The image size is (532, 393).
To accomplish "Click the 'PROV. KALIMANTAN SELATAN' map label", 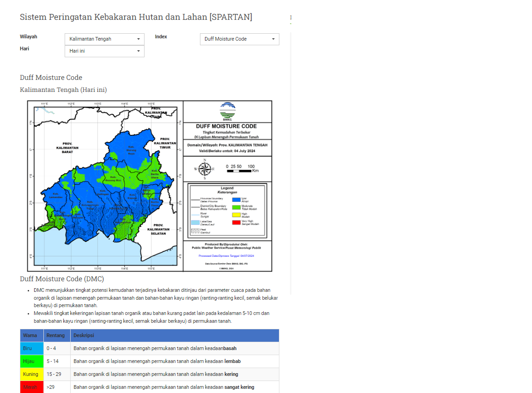I will [x=158, y=230].
